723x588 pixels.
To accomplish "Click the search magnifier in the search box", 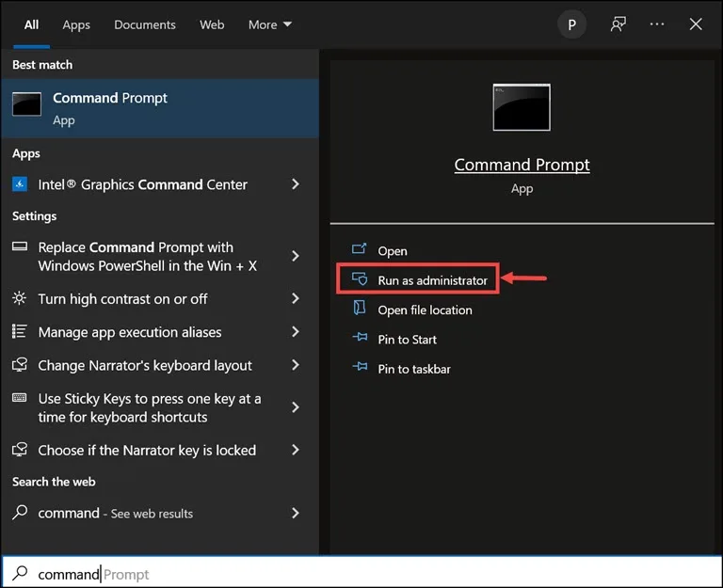I will click(x=20, y=573).
